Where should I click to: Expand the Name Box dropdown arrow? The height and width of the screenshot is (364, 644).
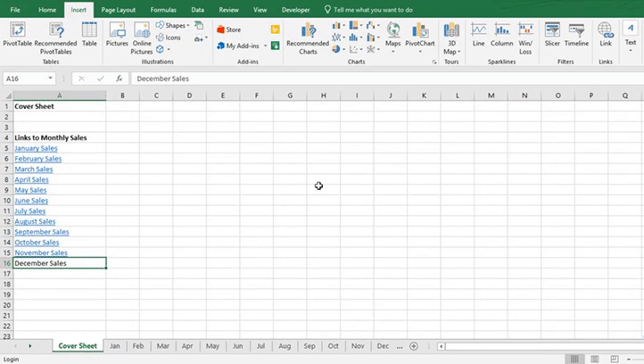pyautogui.click(x=51, y=79)
